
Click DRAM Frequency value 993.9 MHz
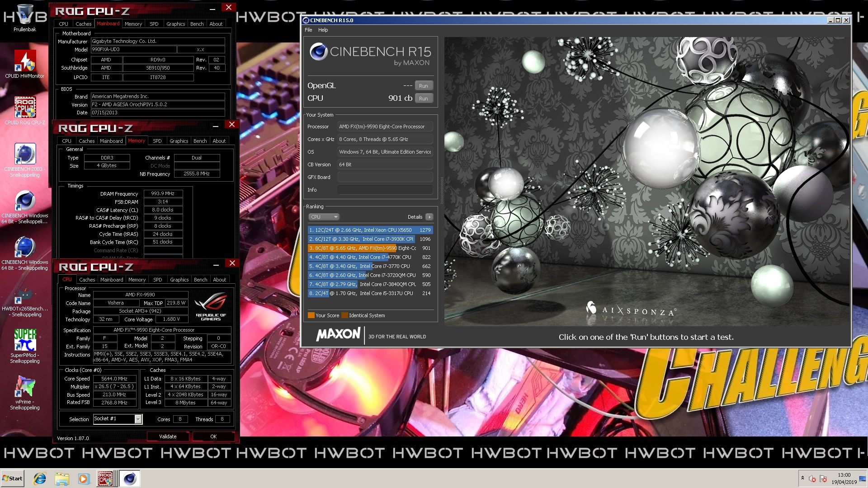(x=163, y=193)
